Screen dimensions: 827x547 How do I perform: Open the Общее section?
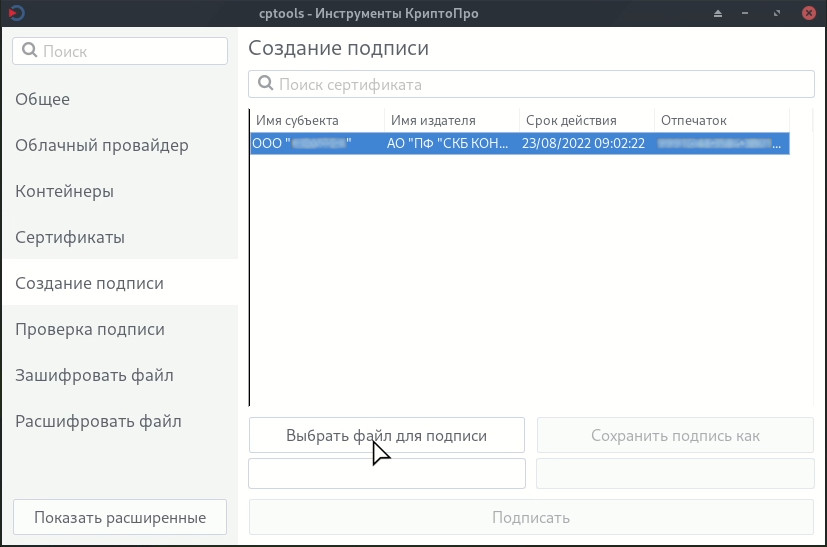(x=120, y=99)
